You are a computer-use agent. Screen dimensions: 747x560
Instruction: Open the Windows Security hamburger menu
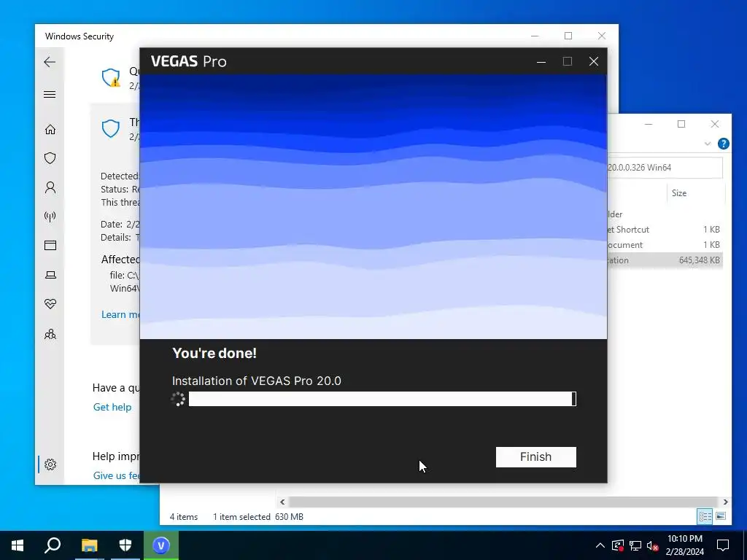50,94
